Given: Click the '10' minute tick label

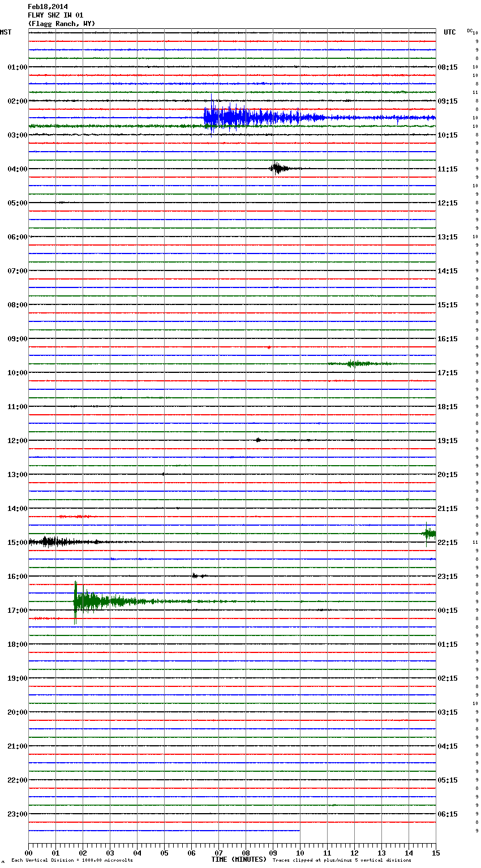Looking at the screenshot, I should pos(300,853).
